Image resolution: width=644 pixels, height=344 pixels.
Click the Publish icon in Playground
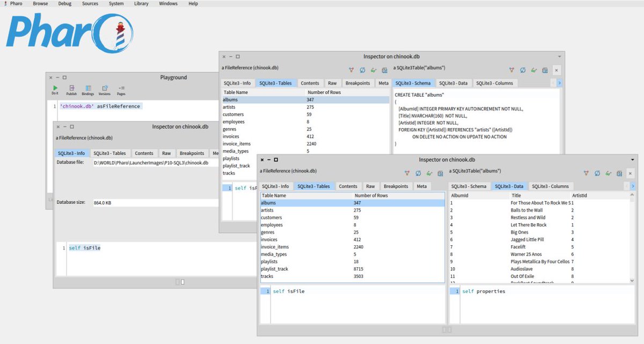click(x=71, y=90)
